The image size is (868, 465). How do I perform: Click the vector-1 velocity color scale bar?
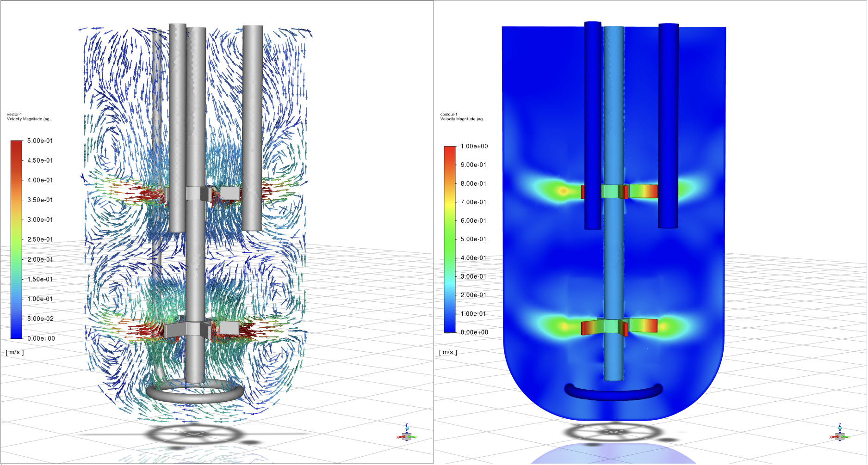coord(17,239)
